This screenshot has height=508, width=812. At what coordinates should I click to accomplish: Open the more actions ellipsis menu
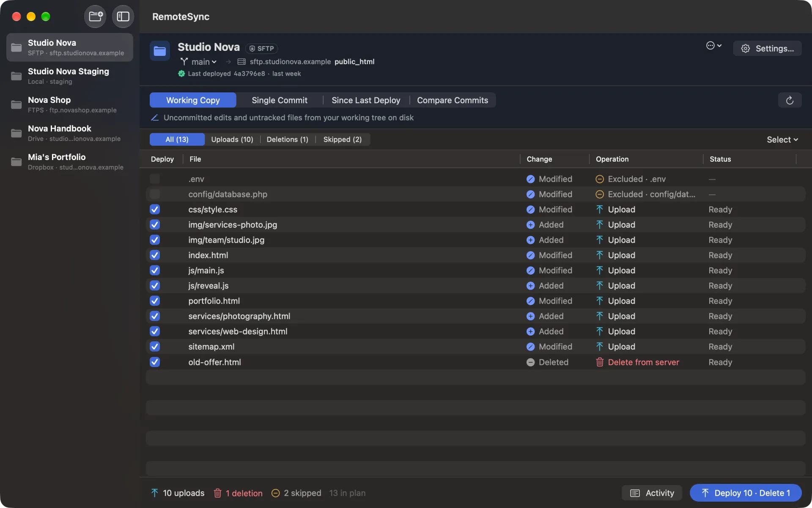714,46
